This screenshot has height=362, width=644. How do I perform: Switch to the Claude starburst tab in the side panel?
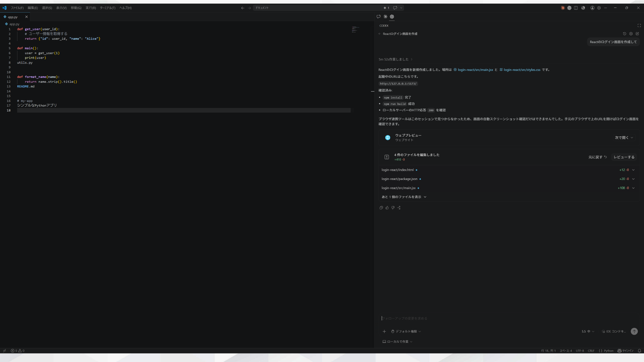(385, 16)
